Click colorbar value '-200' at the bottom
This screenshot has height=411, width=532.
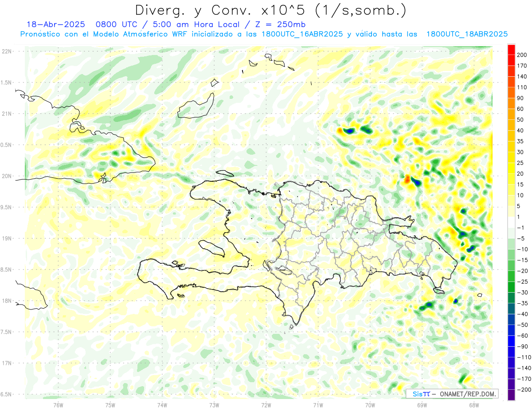coord(523,390)
